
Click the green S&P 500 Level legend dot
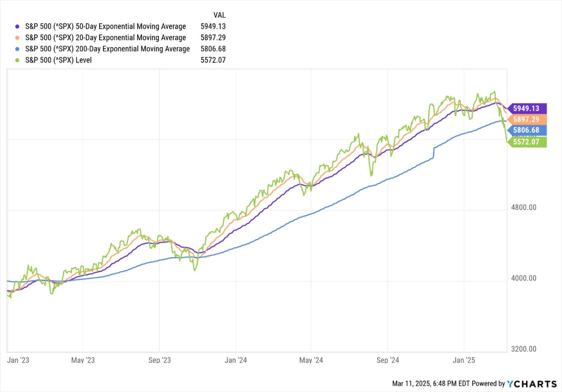(17, 60)
